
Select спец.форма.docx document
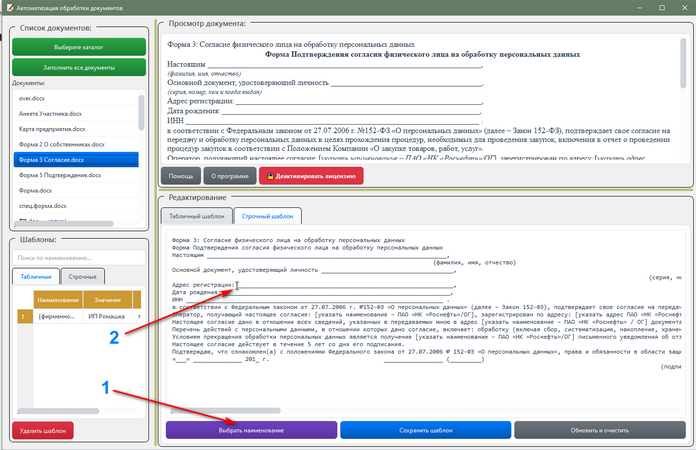coord(76,206)
